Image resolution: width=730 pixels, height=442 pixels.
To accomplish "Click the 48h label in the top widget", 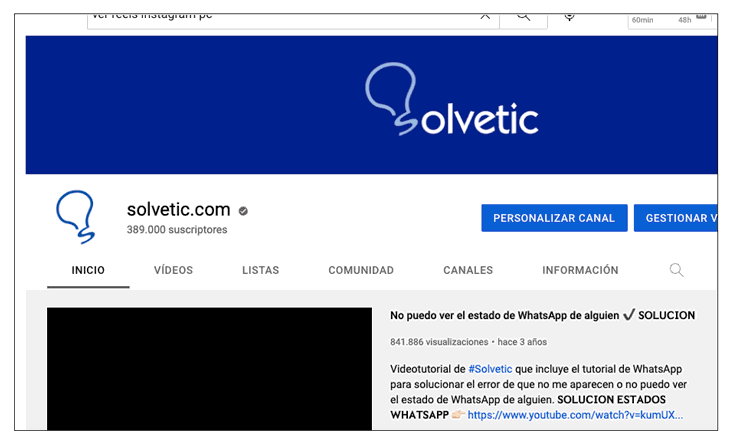I will [684, 20].
